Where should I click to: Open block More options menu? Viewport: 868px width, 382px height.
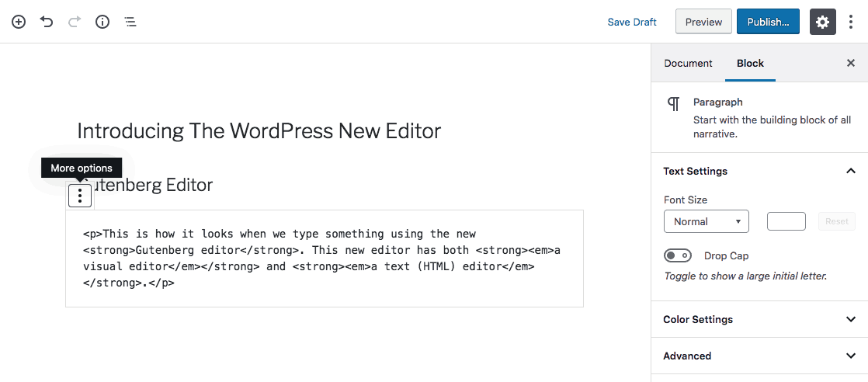click(x=80, y=196)
